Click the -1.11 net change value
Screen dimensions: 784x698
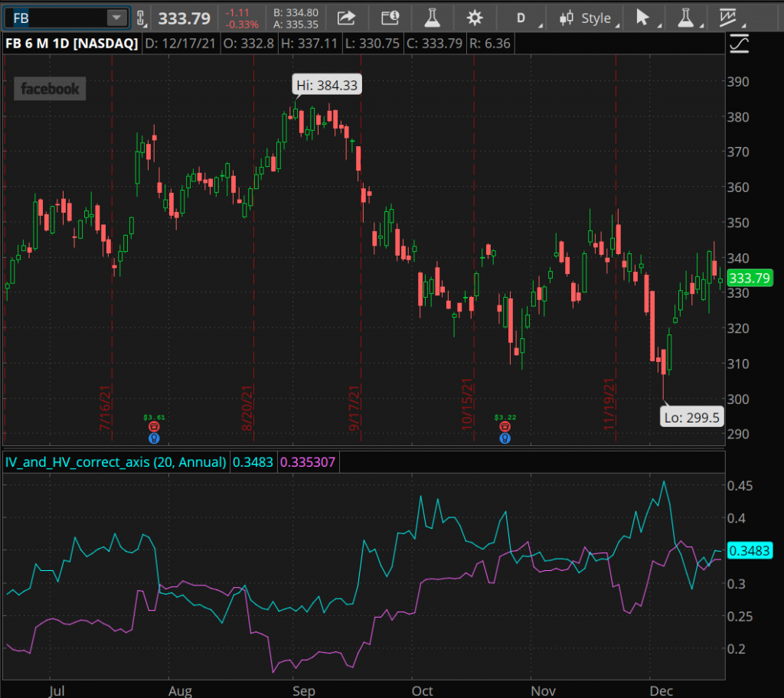point(237,12)
